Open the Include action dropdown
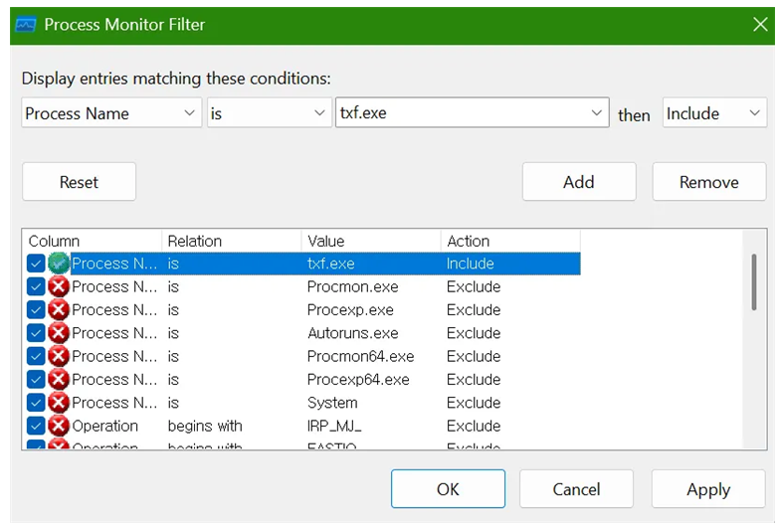The width and height of the screenshot is (779, 532). click(x=714, y=113)
